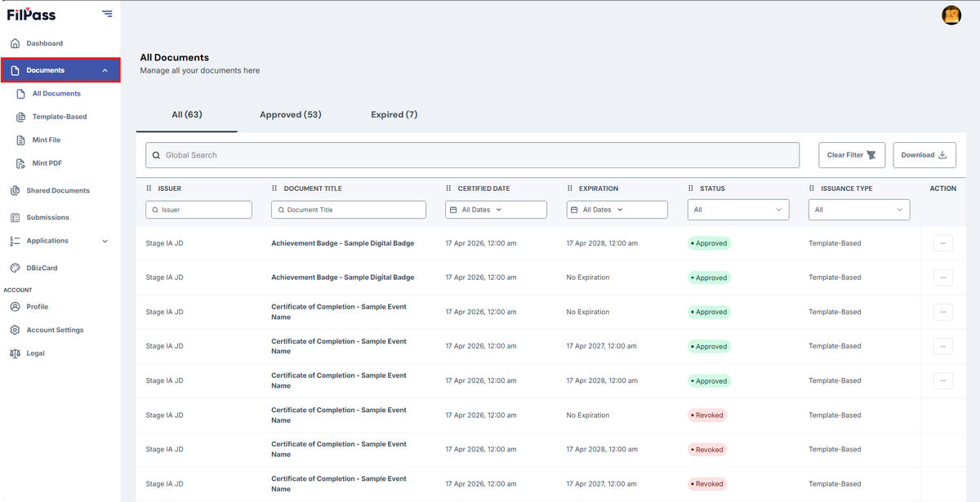Expand the Applications chevron

(105, 241)
